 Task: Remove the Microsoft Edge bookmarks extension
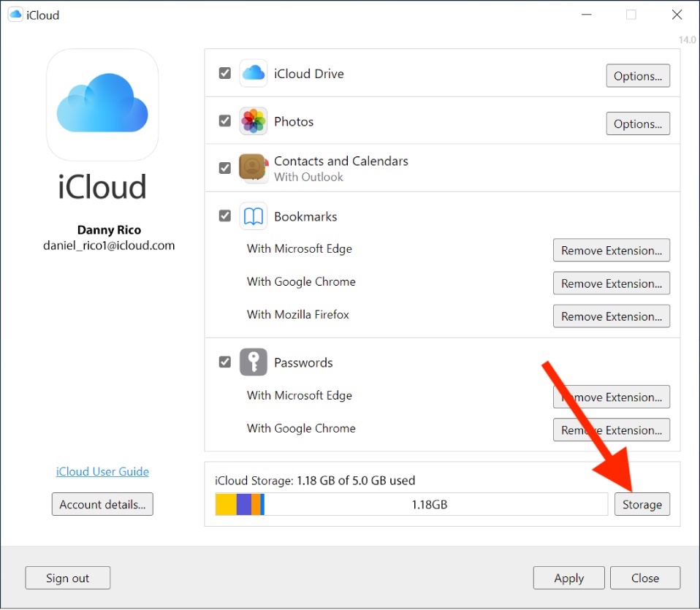(612, 250)
